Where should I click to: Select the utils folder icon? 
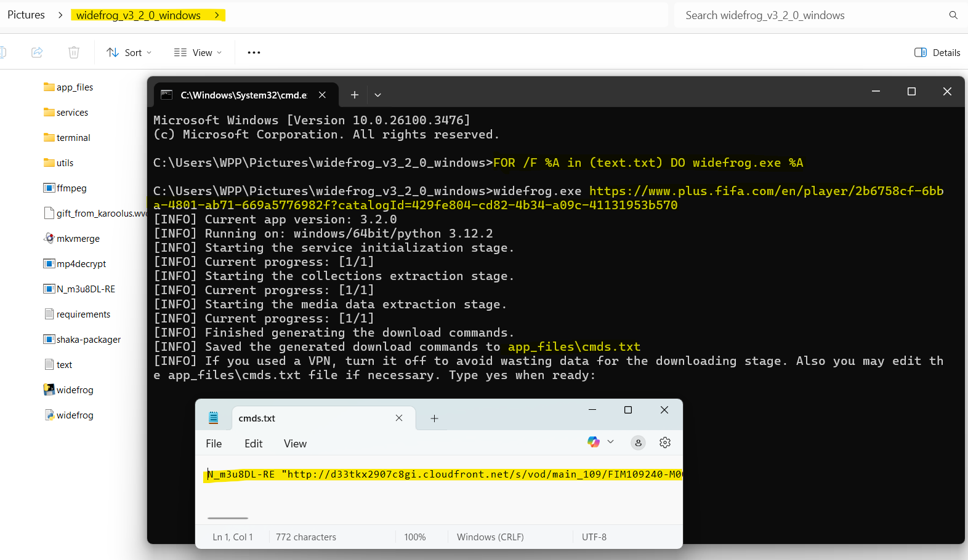[49, 162]
